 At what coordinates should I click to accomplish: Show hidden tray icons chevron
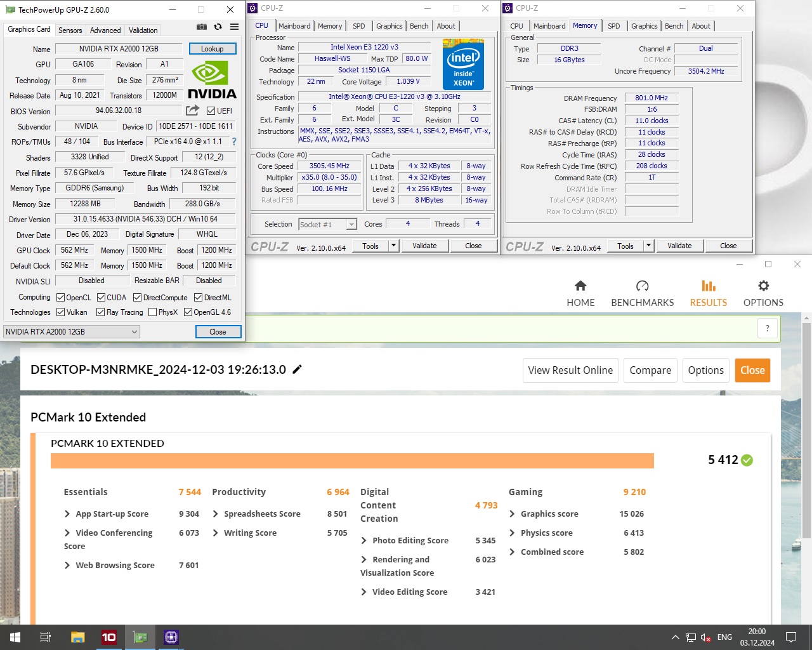(x=675, y=637)
